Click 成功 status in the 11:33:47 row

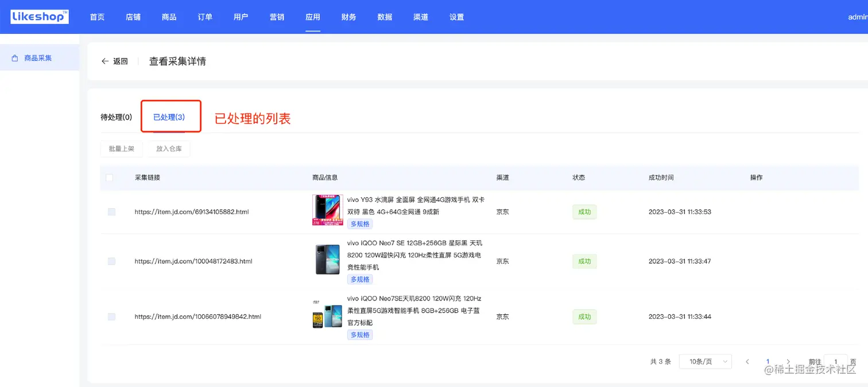[x=584, y=261]
